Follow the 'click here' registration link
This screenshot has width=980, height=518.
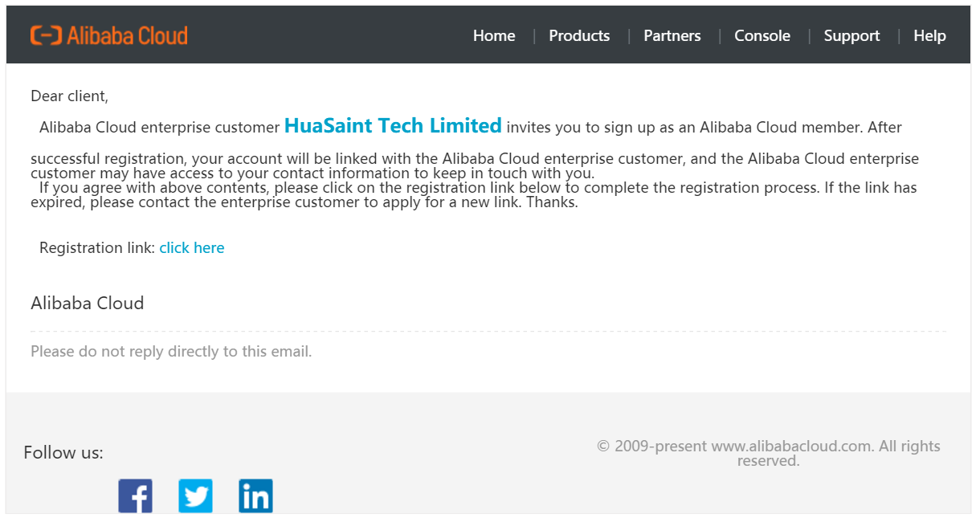coord(192,247)
